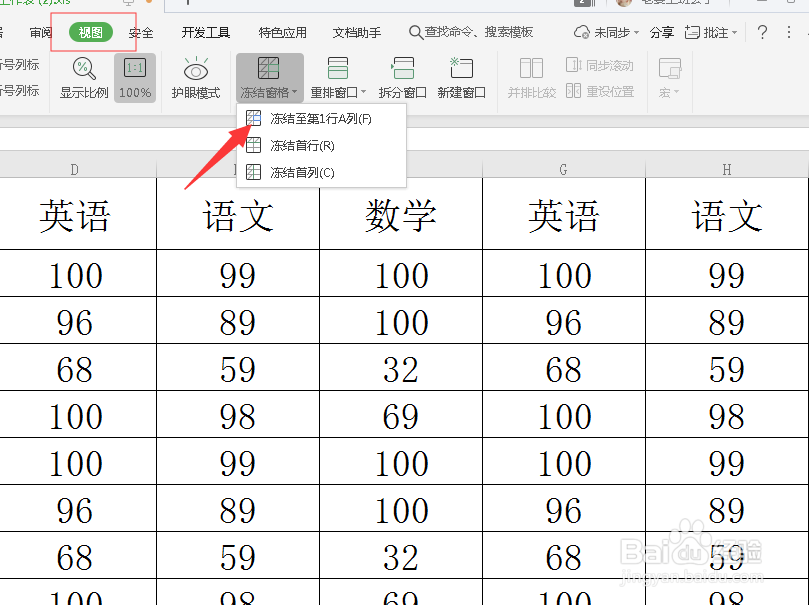Open the 宏 macro dropdown

669,78
